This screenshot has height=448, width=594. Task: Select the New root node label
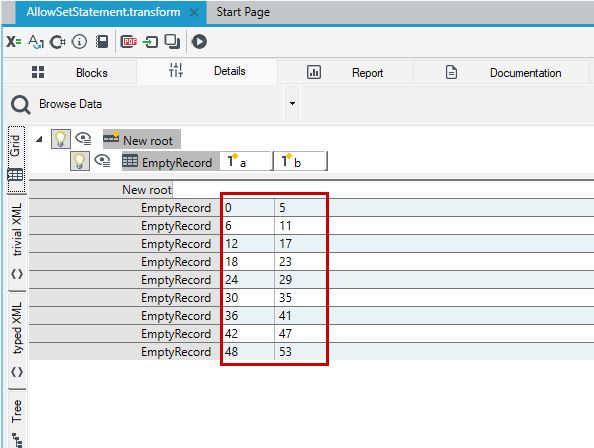click(x=142, y=139)
